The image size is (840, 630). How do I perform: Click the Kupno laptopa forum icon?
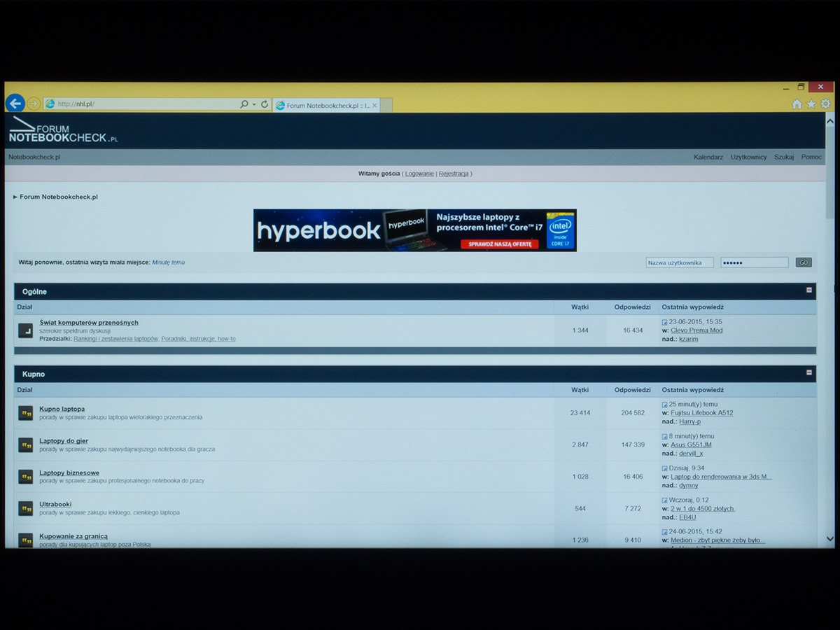pos(26,413)
